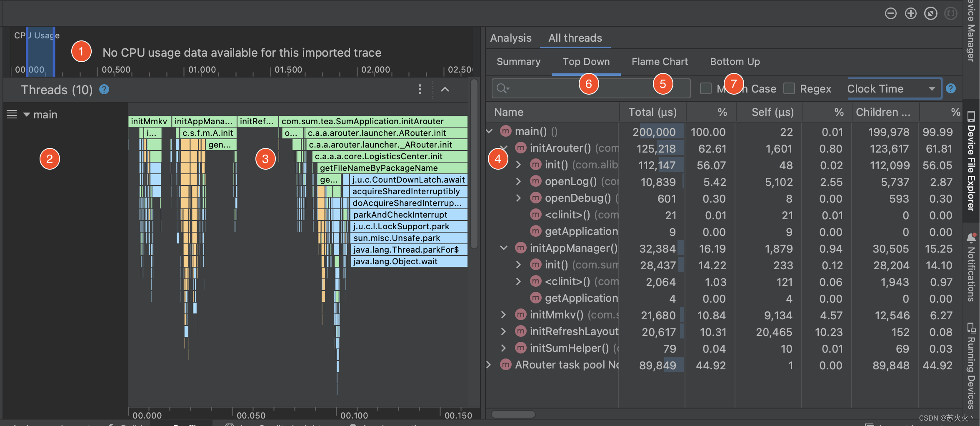Image resolution: width=980 pixels, height=426 pixels.
Task: Sort by Total (µs) column header
Action: [x=652, y=112]
